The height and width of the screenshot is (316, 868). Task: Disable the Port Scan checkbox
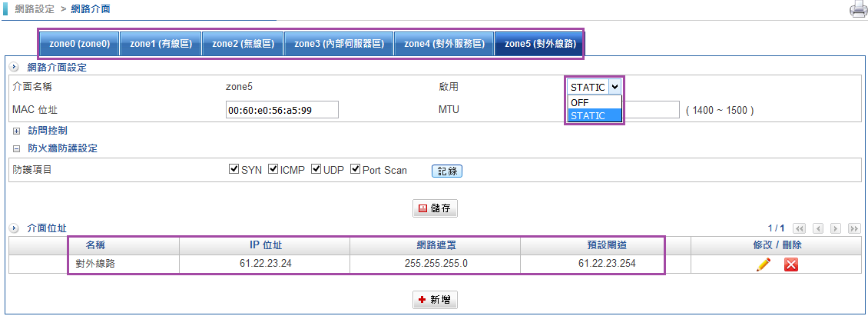(x=355, y=169)
